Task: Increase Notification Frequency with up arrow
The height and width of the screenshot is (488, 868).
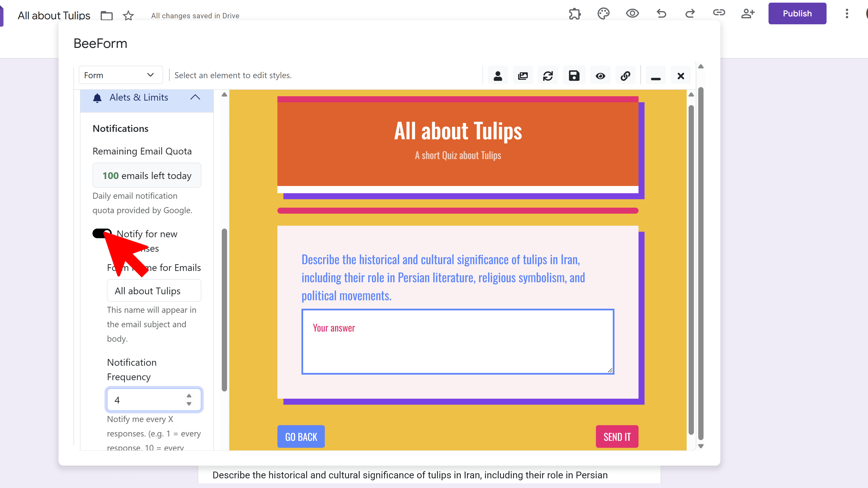Action: 189,396
